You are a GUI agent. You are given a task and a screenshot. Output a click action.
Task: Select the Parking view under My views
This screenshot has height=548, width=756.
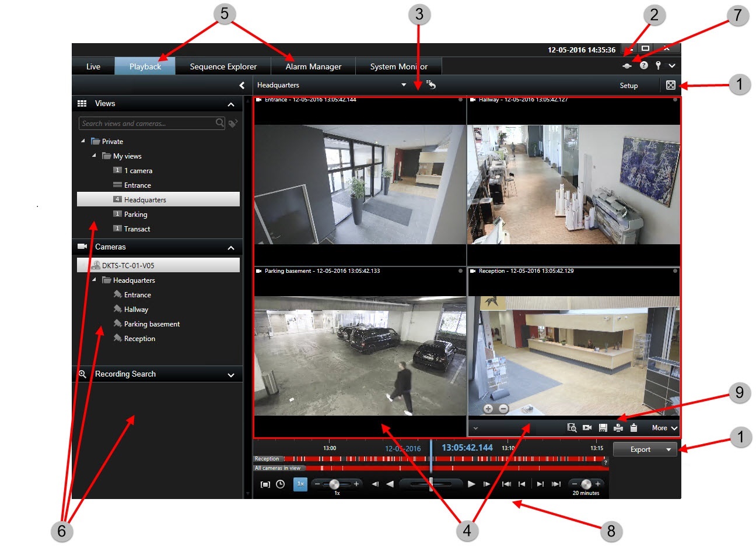coord(135,214)
